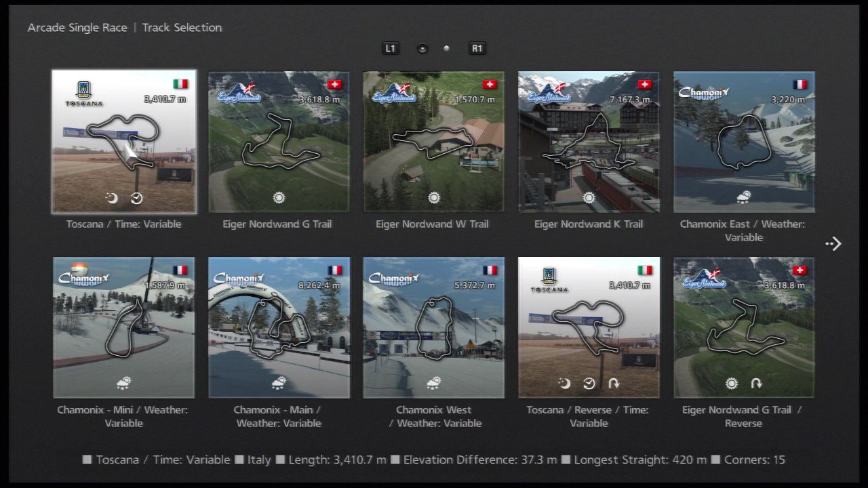The width and height of the screenshot is (868, 488).
Task: Go to next page with the right arrow
Action: (833, 244)
